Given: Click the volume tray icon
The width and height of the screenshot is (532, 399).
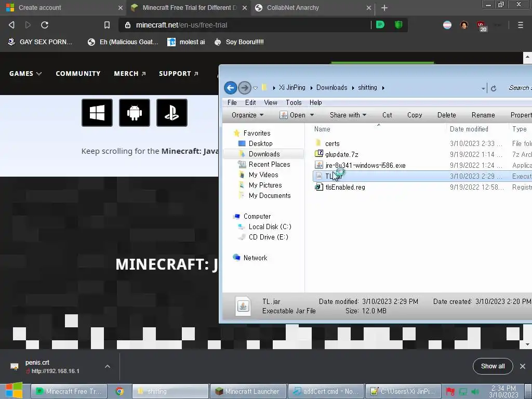Looking at the screenshot, I should coord(475,392).
